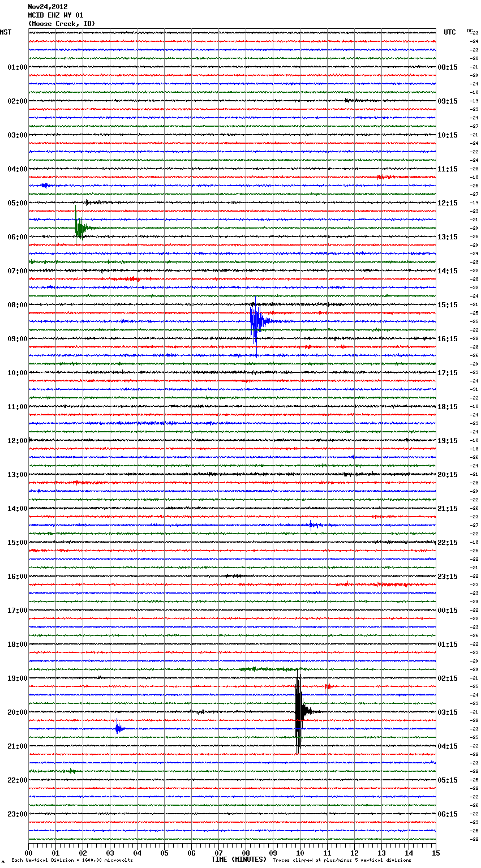Click the TIME (MINUTES) axis title

click(x=239, y=860)
